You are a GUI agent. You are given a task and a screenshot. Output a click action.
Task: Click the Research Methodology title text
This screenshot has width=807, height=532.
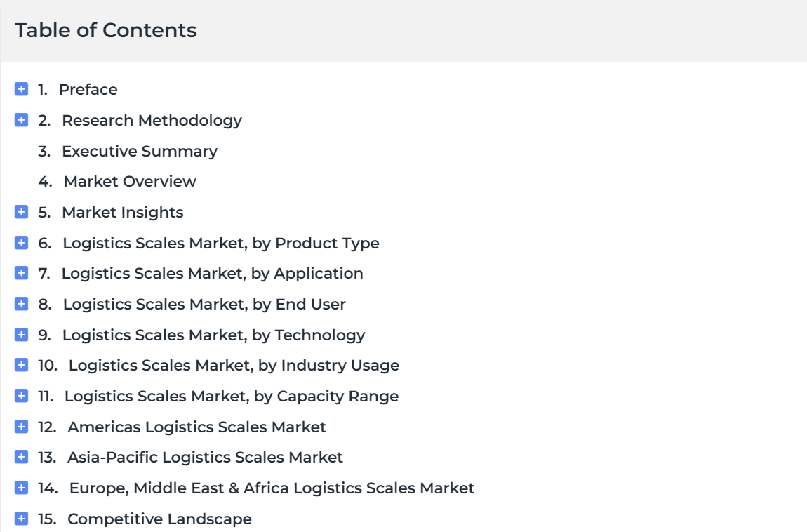152,121
